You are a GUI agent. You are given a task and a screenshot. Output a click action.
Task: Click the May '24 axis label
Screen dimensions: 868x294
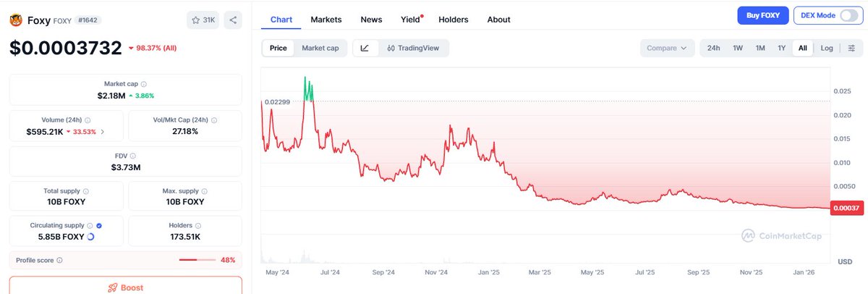point(278,273)
